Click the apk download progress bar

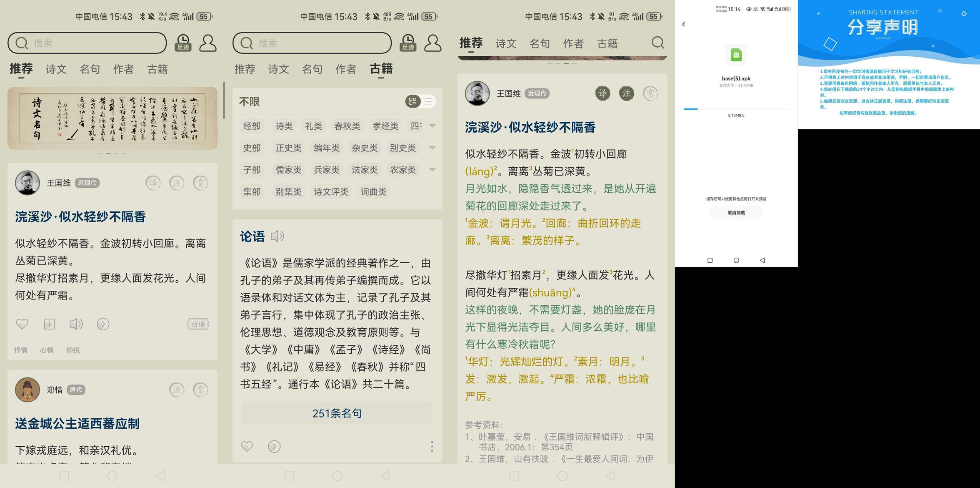tap(736, 109)
